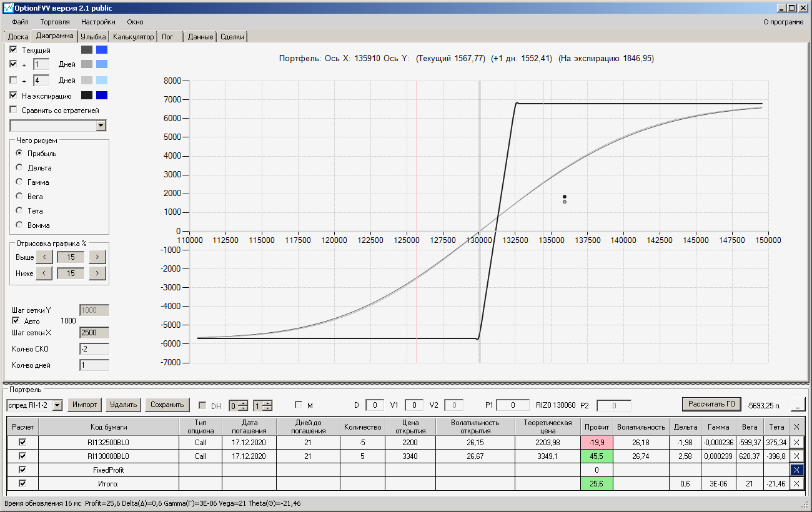Click the OptionFVV app icon in the title bar
The height and width of the screenshot is (512, 812).
click(8, 8)
